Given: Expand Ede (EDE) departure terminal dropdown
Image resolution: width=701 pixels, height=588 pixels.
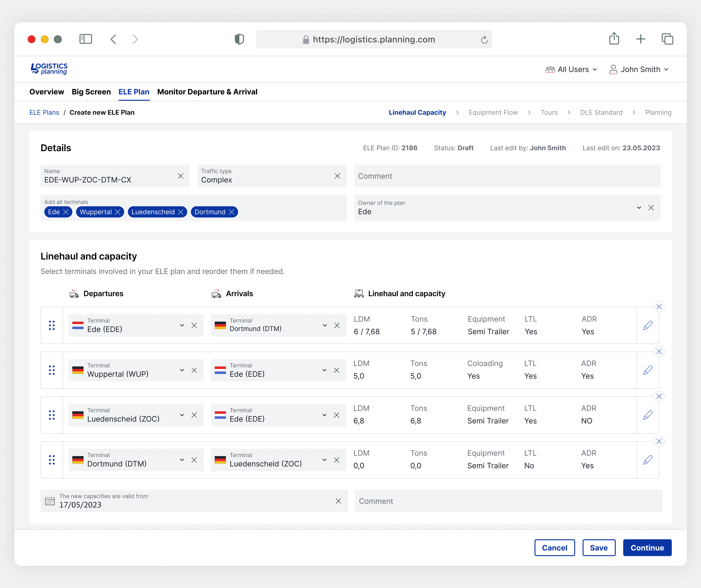Looking at the screenshot, I should point(182,325).
